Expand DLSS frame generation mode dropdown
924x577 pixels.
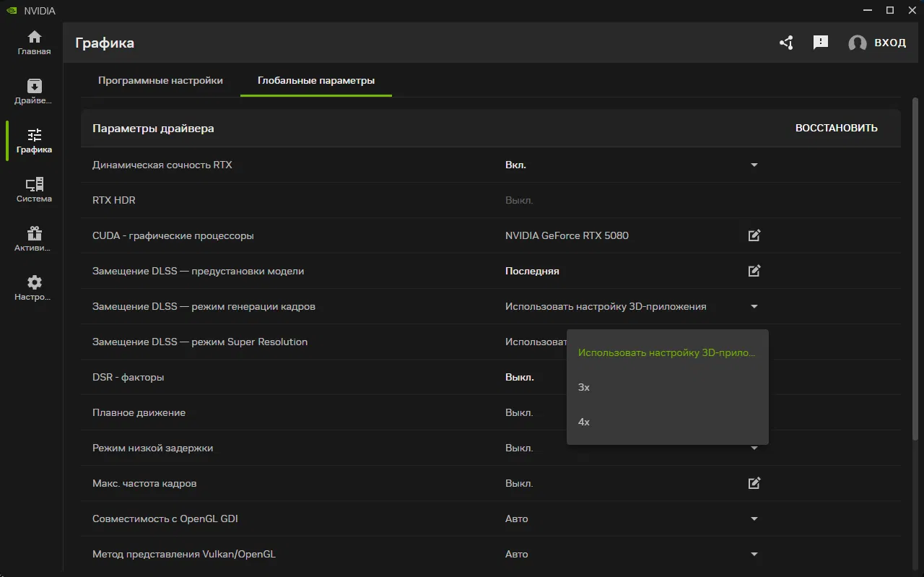[754, 306]
